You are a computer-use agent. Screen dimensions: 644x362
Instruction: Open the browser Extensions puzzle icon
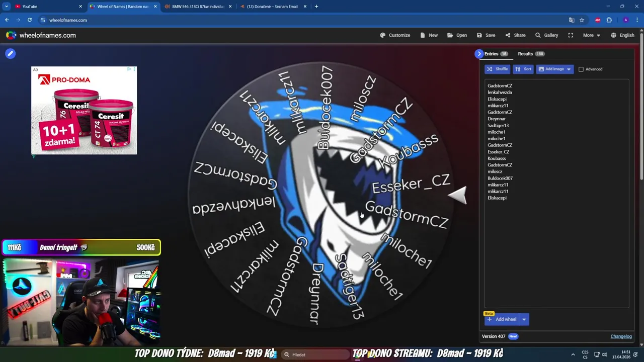click(x=609, y=20)
